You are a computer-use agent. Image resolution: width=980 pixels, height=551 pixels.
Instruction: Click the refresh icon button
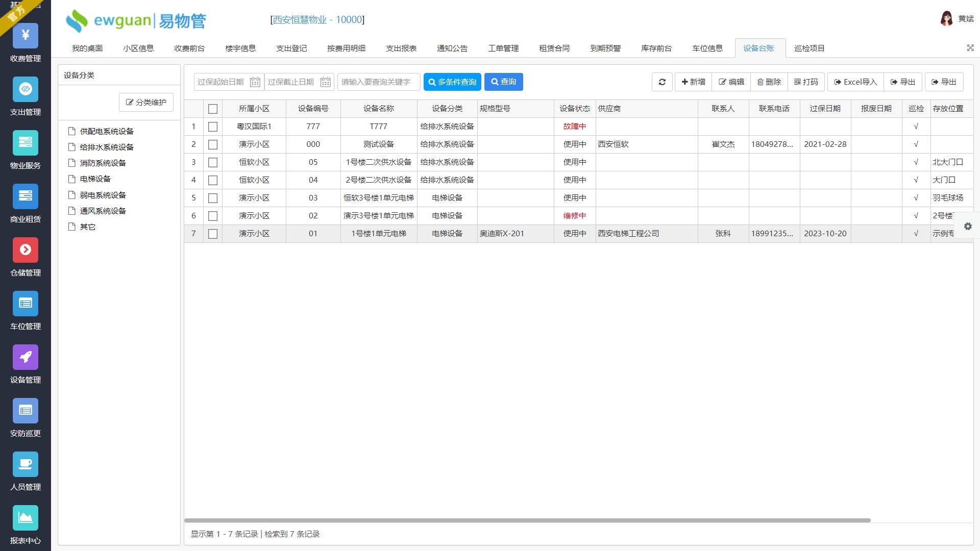point(662,82)
